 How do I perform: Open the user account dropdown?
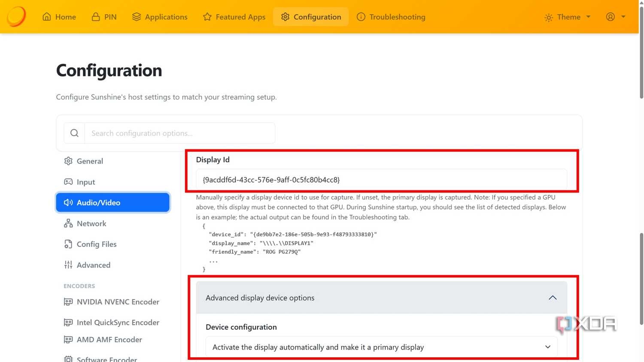pos(616,17)
